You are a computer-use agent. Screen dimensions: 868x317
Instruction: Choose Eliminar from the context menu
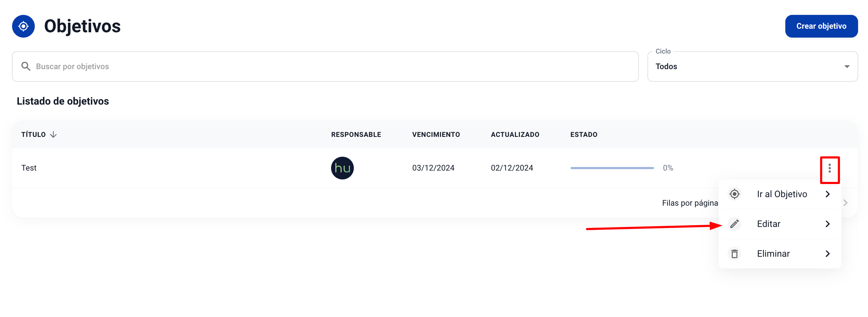[x=773, y=254]
